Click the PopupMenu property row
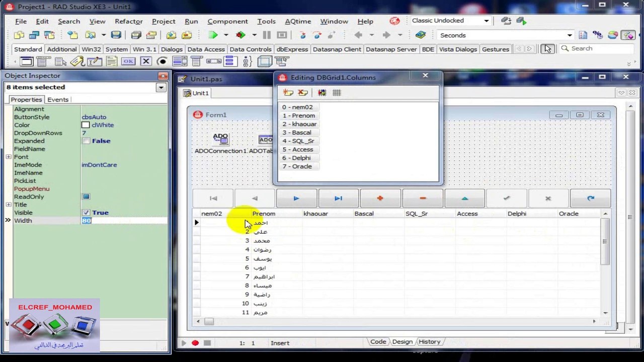Image resolution: width=644 pixels, height=362 pixels. pyautogui.click(x=85, y=189)
